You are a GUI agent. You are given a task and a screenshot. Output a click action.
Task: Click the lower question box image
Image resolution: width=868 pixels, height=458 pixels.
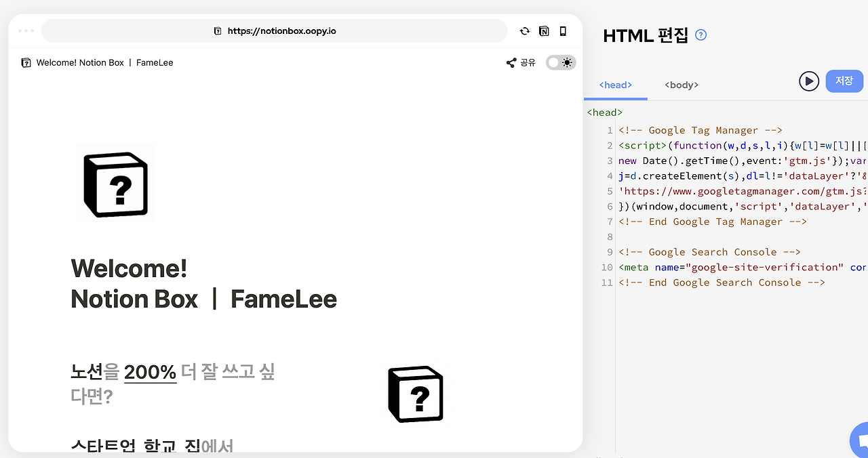[416, 394]
